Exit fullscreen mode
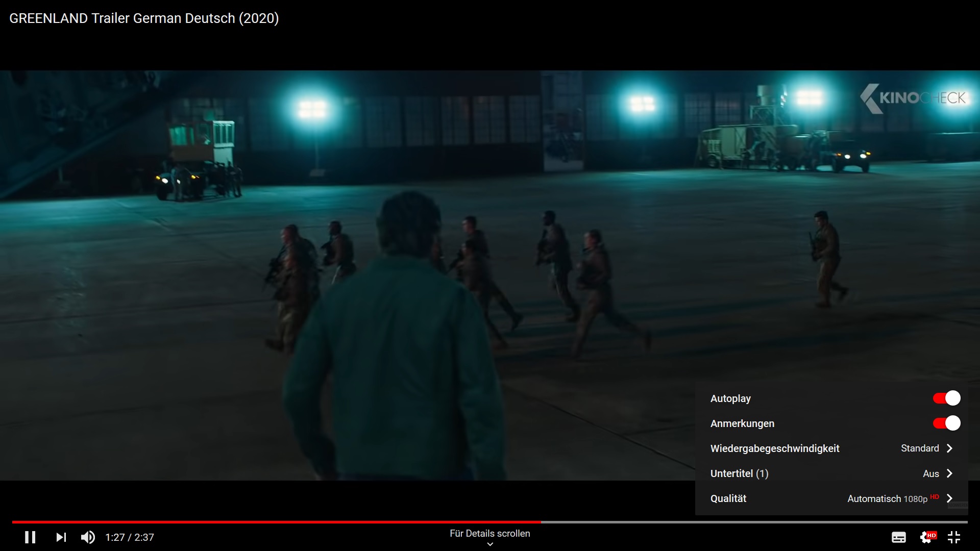 [x=953, y=537]
